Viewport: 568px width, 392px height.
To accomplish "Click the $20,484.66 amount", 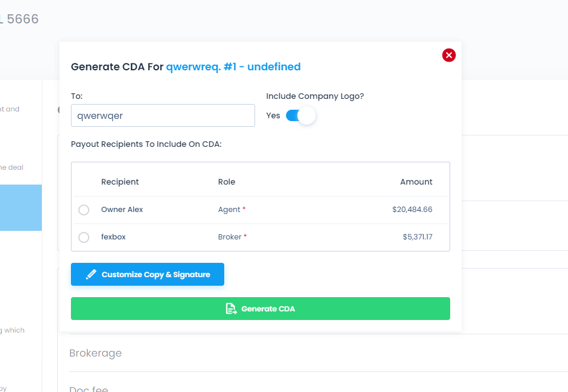I will click(x=412, y=210).
